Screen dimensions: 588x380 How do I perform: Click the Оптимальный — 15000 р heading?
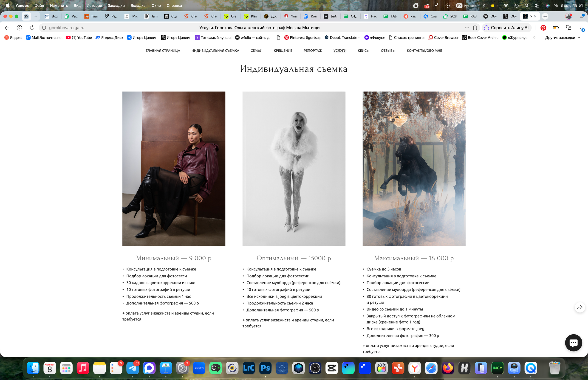294,258
